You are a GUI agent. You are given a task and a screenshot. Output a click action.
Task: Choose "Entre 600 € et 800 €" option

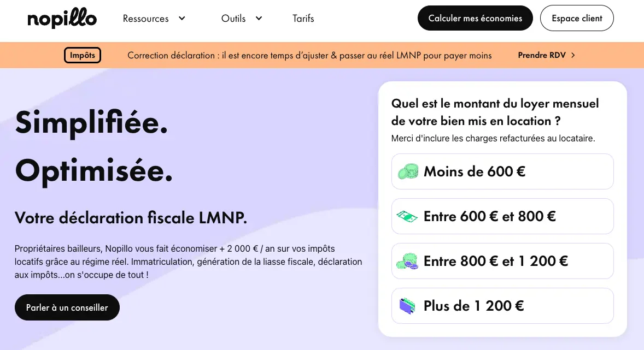[x=502, y=216]
